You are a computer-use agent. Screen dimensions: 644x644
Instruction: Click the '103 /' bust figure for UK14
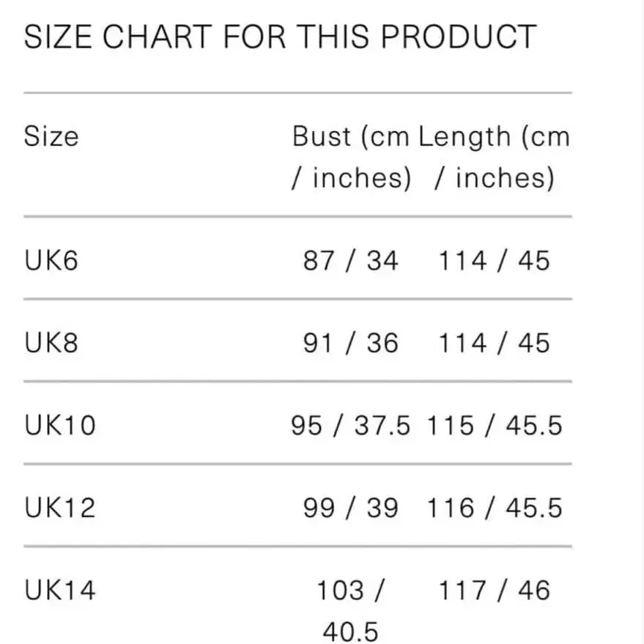pyautogui.click(x=350, y=591)
